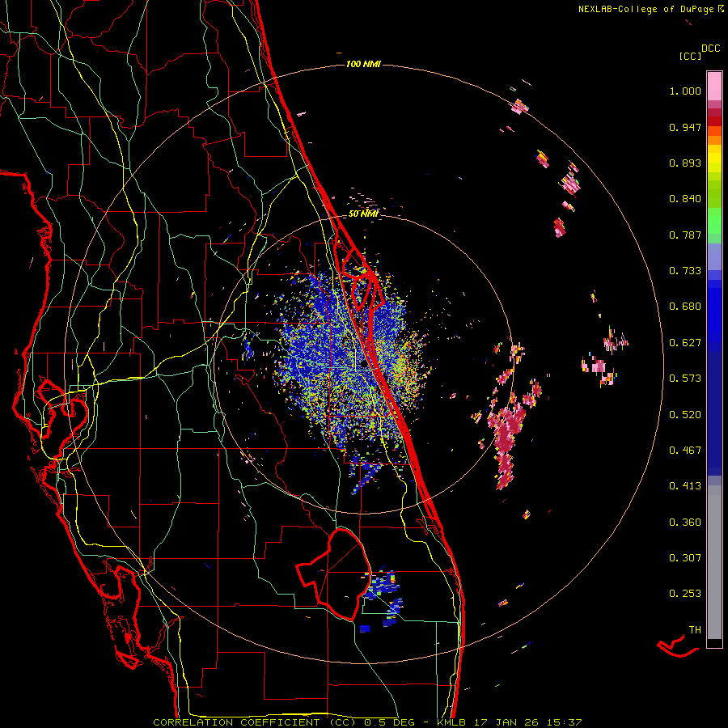Select the 0.413 scale value
Screen dimensions: 728x728
(x=685, y=486)
